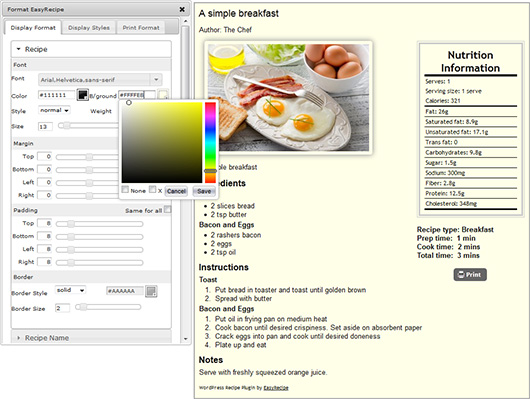Open the font color picker swatch
530x399 pixels.
point(82,95)
